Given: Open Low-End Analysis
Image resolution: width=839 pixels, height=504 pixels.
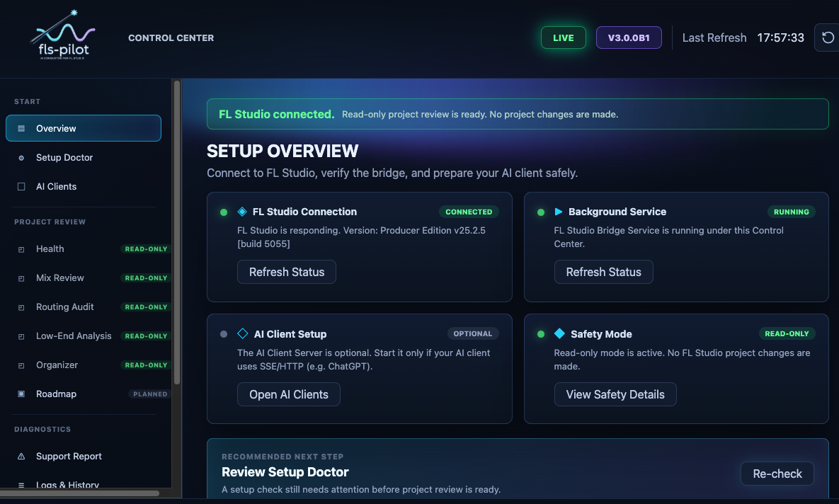Looking at the screenshot, I should [x=89, y=336].
